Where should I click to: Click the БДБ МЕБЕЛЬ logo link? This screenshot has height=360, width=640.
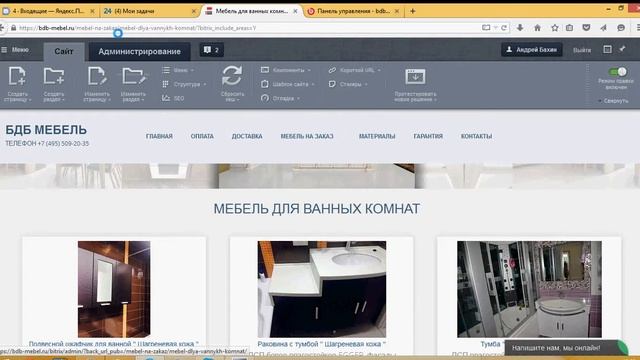[46, 130]
